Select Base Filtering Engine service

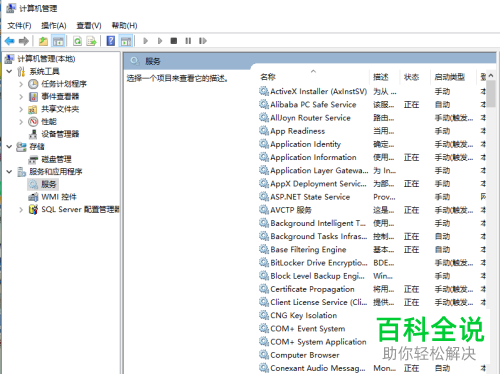click(372, 250)
